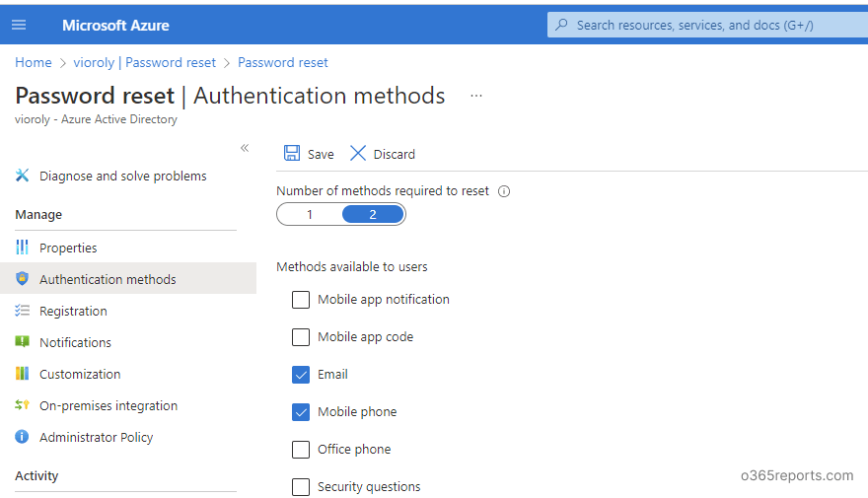Screen dimensions: 868x498
Task: Click the Mobile app notification label
Action: point(384,300)
